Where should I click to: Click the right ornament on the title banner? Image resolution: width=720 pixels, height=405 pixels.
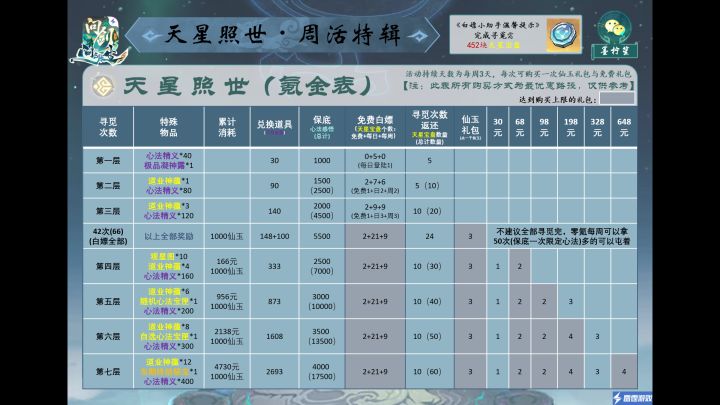pos(417,35)
